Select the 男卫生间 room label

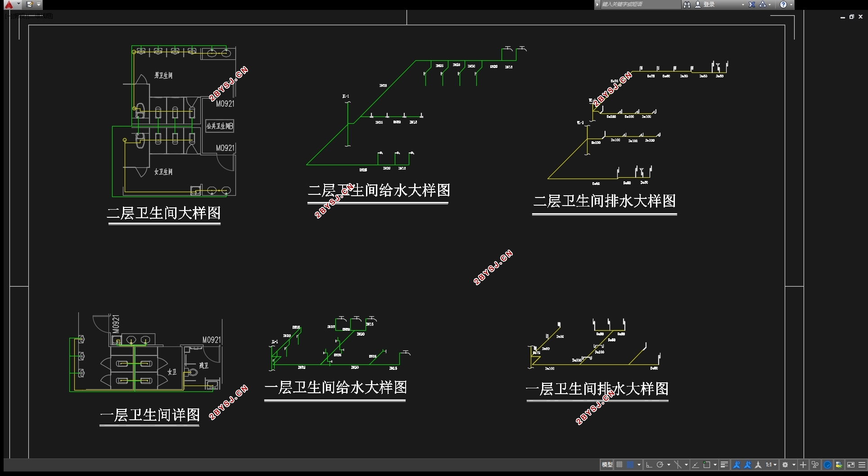[163, 75]
